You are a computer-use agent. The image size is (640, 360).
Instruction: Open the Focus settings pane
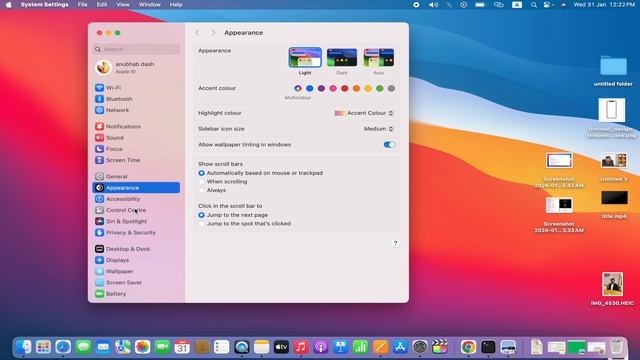point(136,149)
